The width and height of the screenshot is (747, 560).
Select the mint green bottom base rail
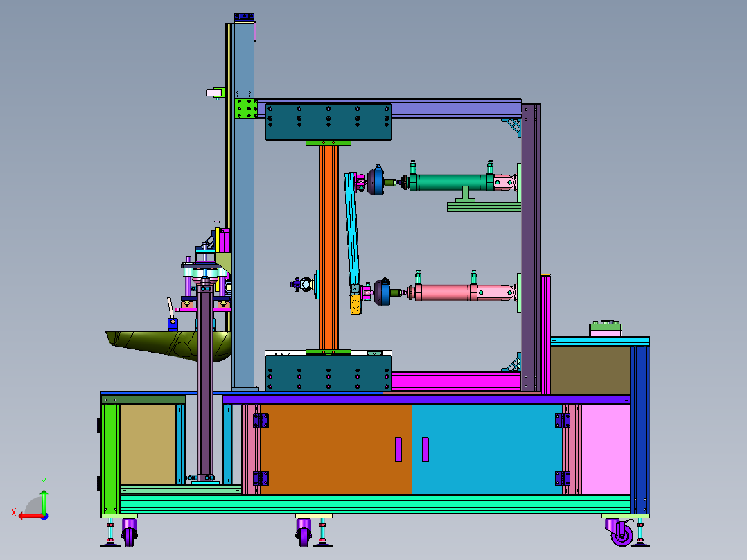375,505
